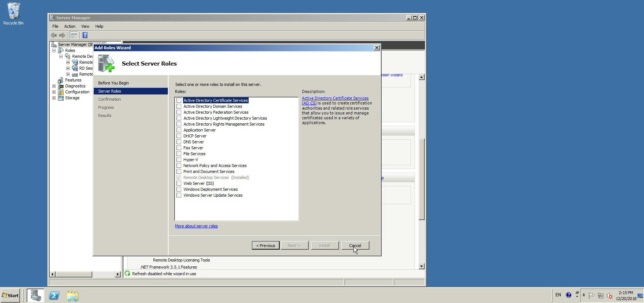
Task: Check Windows Server Update Services
Action: pos(179,195)
